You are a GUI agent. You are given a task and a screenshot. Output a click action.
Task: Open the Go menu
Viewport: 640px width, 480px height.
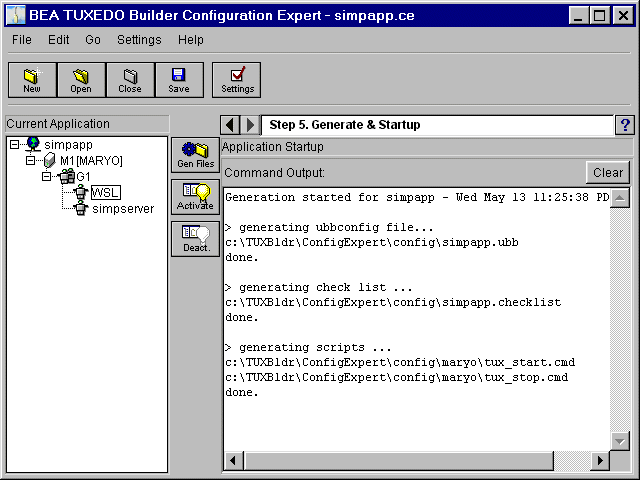pos(93,40)
